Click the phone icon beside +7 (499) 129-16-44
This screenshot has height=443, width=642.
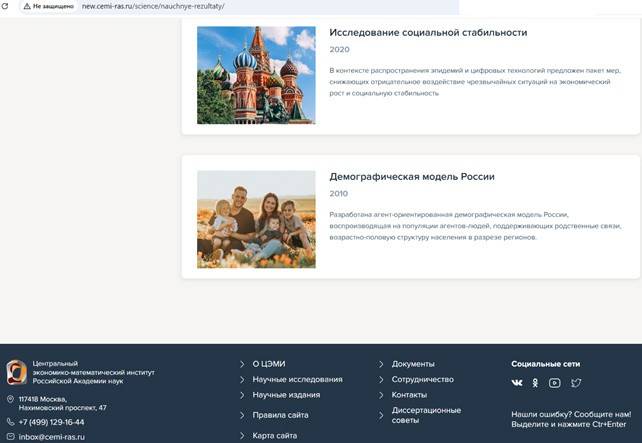10,422
